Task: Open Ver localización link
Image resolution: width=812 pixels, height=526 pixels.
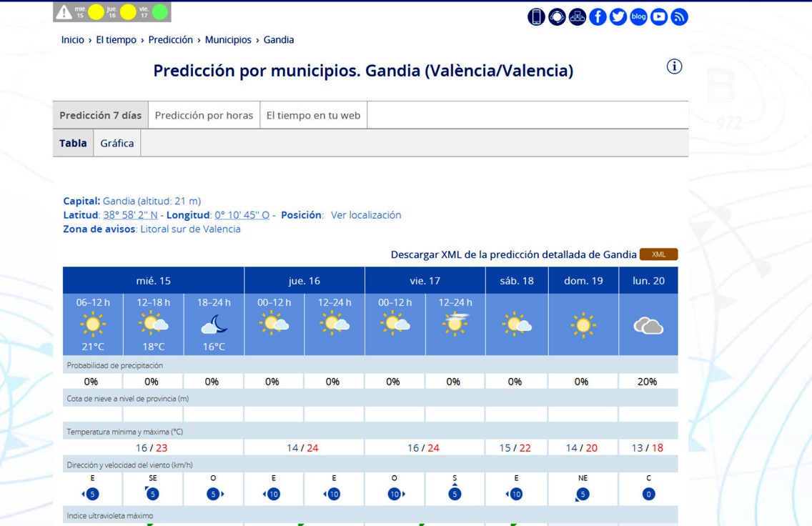Action: (x=365, y=215)
